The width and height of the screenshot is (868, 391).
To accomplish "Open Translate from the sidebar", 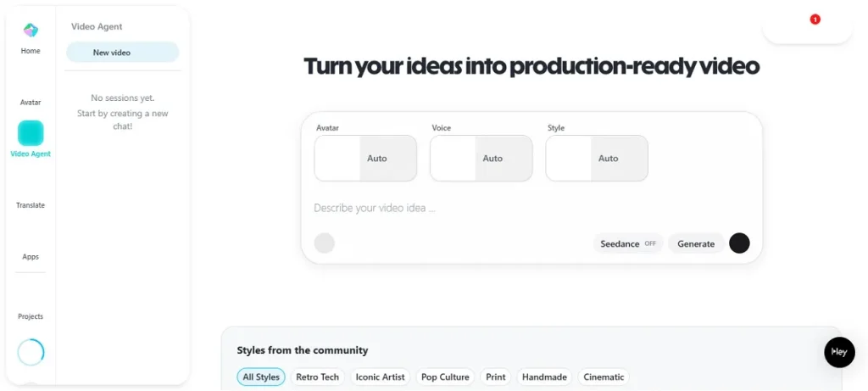I will coord(31,205).
